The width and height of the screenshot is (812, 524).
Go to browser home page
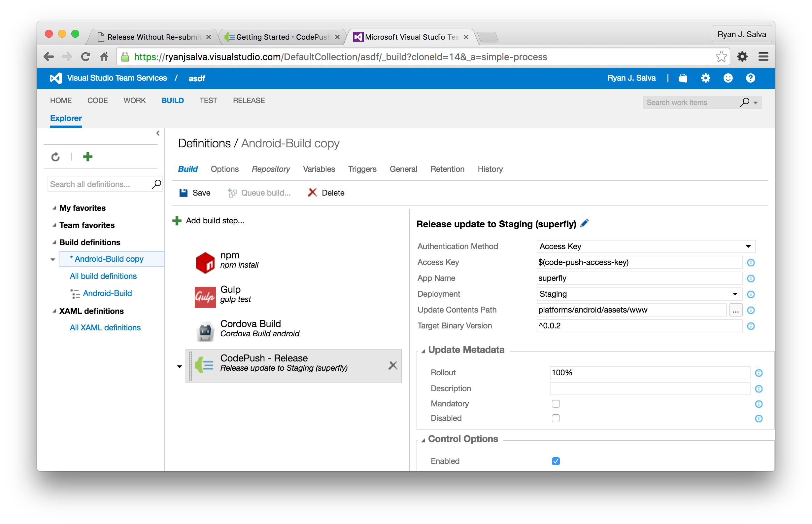104,57
